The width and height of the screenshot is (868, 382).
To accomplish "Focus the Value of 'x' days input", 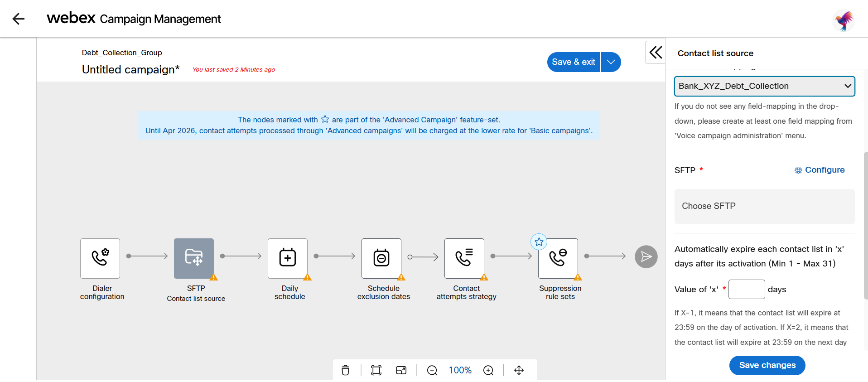I will pyautogui.click(x=747, y=289).
